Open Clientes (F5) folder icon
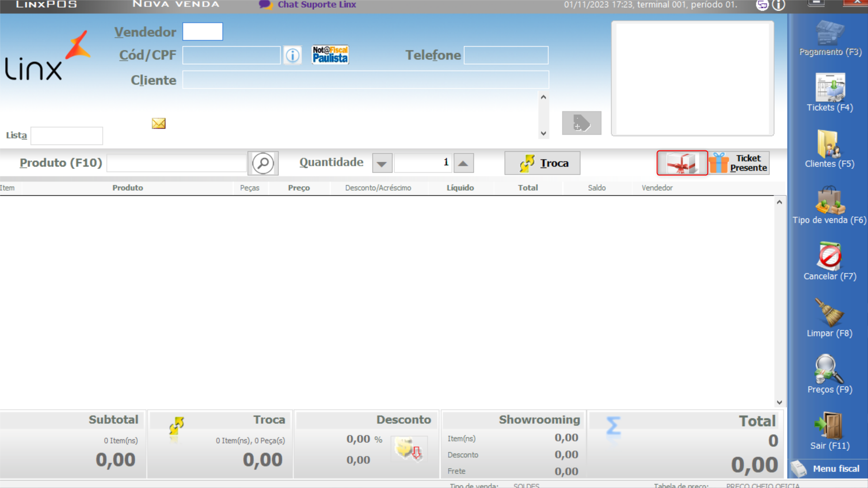This screenshot has height=488, width=868. [x=829, y=144]
